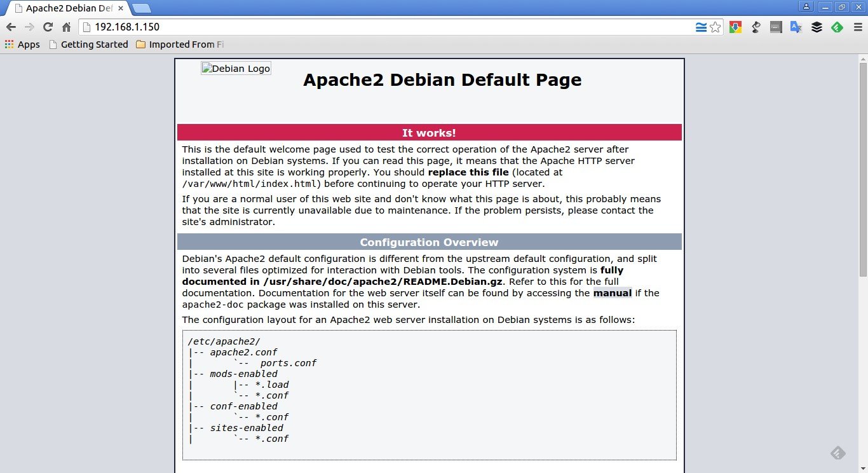Open the Imported From Fi bookmarks folder
This screenshot has width=868, height=473.
click(x=180, y=45)
